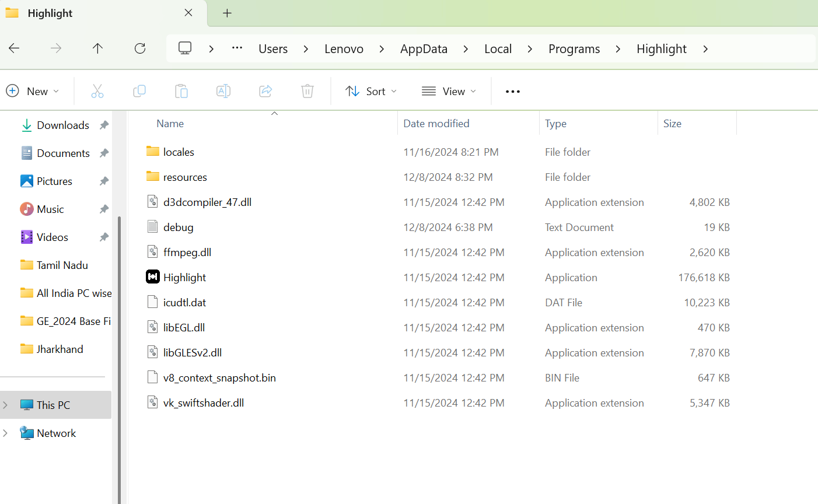The height and width of the screenshot is (504, 818).
Task: Navigate to Users in the address bar
Action: pyautogui.click(x=273, y=49)
